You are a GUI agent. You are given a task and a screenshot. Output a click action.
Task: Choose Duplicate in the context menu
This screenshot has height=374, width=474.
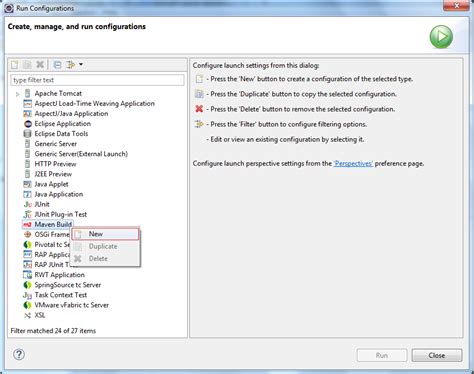click(105, 246)
